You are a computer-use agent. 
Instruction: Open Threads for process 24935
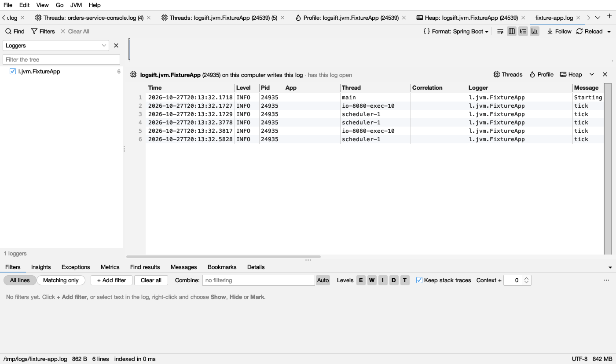[508, 75]
